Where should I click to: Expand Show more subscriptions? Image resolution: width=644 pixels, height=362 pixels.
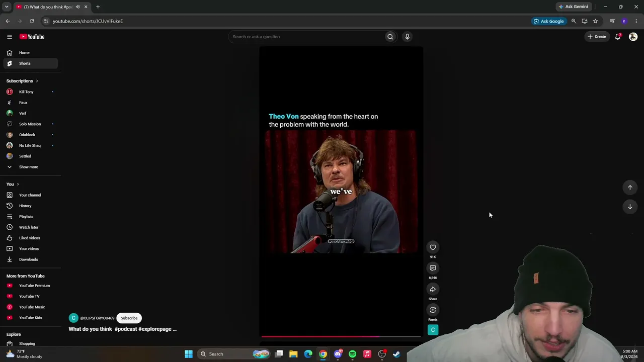coord(29,167)
